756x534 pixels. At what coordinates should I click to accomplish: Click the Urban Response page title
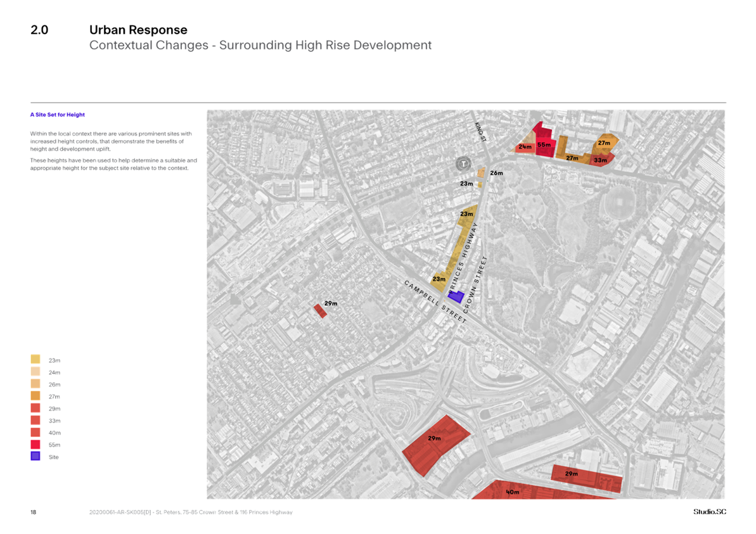pyautogui.click(x=138, y=30)
